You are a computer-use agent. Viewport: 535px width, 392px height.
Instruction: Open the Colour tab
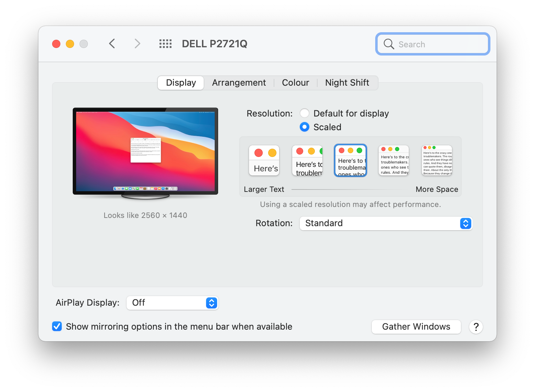(295, 83)
